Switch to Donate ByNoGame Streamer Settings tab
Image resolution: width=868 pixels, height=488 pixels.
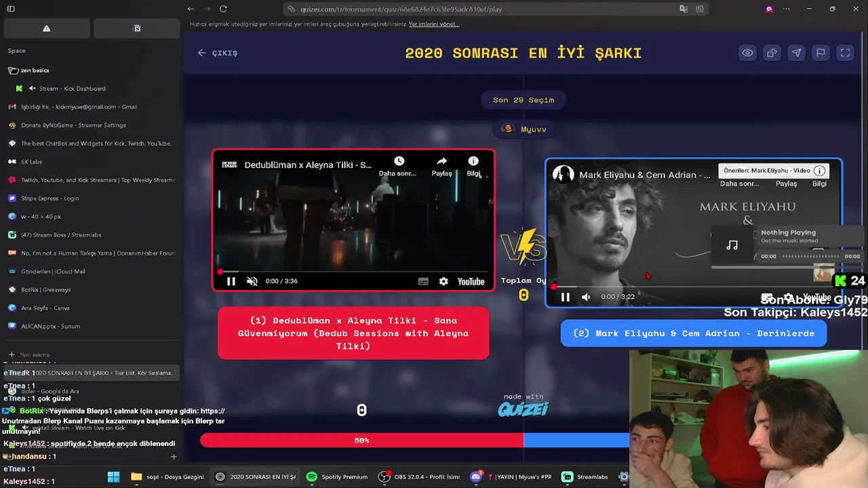[92, 125]
